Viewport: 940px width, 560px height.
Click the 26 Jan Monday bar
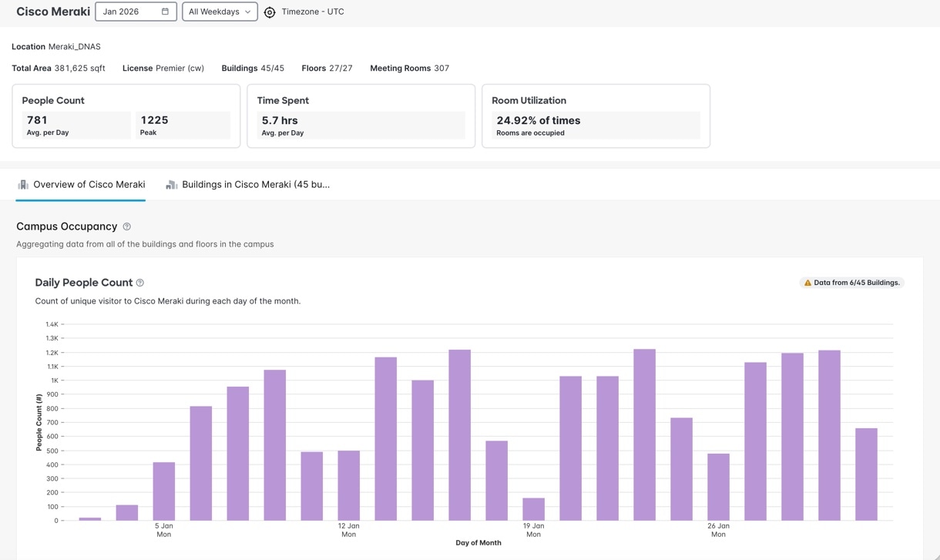(718, 487)
